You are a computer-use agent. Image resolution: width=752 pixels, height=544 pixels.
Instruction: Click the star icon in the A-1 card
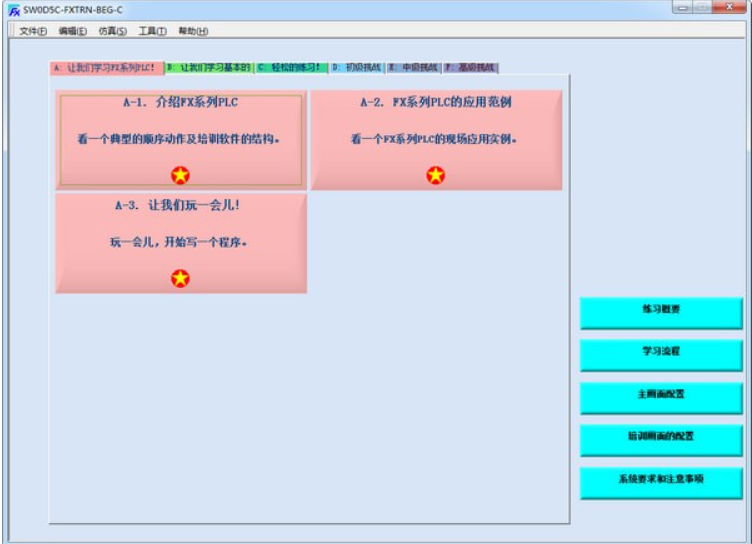pyautogui.click(x=180, y=175)
